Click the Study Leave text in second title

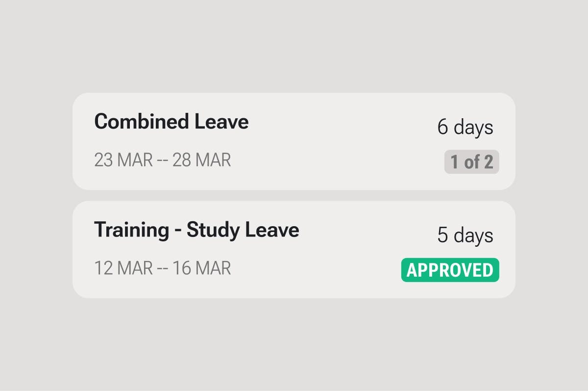point(243,230)
